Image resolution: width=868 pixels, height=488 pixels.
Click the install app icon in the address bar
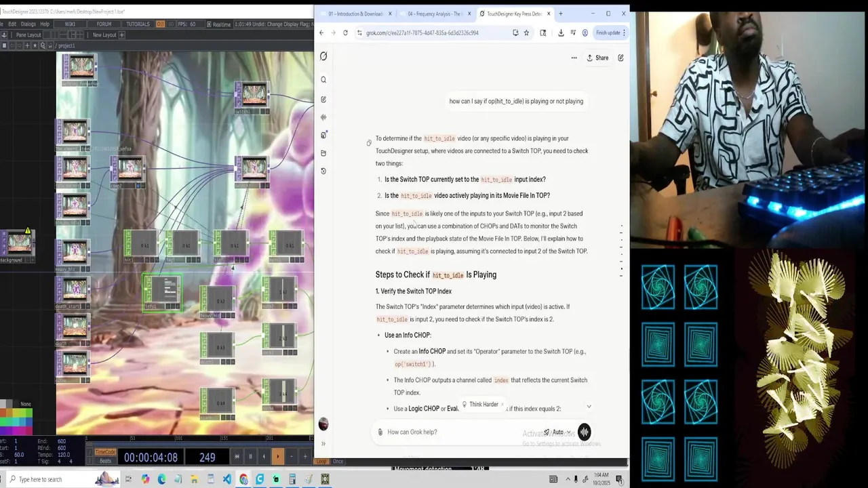(x=515, y=33)
